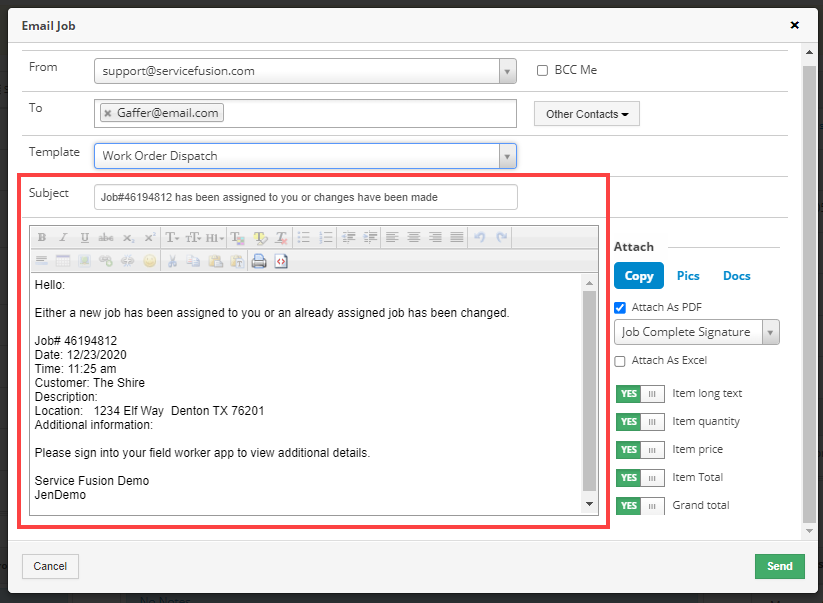Insert hyperlink in message
This screenshot has width=823, height=603.
point(106,260)
